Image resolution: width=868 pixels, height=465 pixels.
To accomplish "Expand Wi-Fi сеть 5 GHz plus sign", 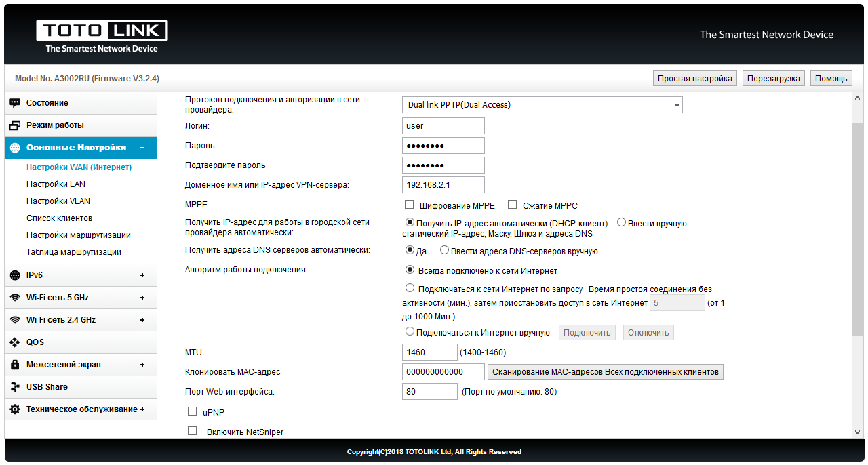I will [142, 298].
